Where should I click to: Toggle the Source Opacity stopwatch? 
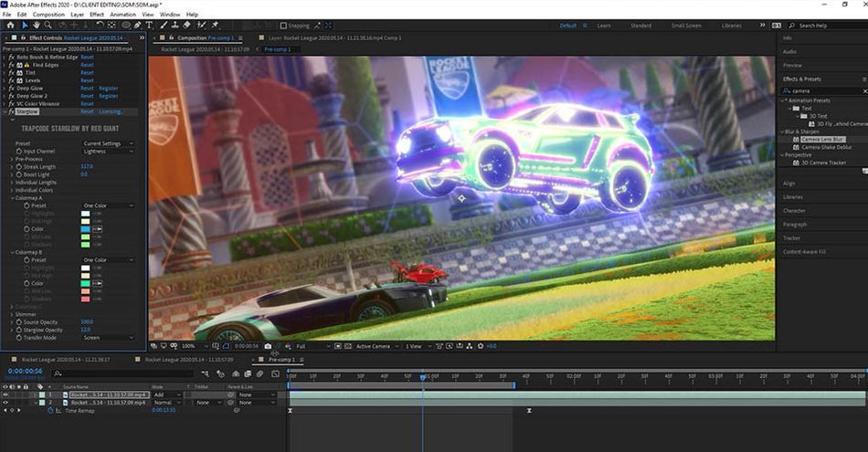coord(19,322)
